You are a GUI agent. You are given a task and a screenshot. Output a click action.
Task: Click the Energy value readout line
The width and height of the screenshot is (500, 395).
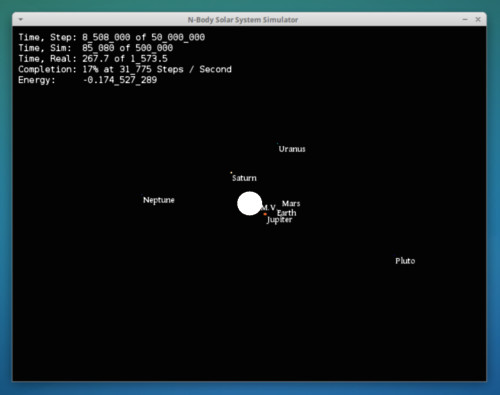88,80
